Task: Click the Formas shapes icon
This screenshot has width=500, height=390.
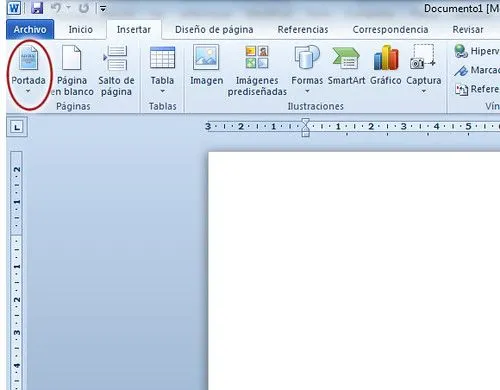Action: click(x=307, y=57)
